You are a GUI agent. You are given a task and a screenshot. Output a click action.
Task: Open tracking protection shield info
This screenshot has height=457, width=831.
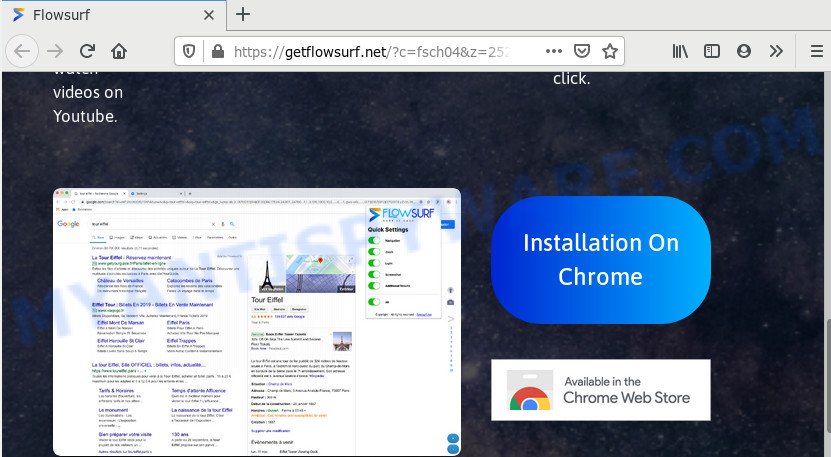[x=189, y=51]
